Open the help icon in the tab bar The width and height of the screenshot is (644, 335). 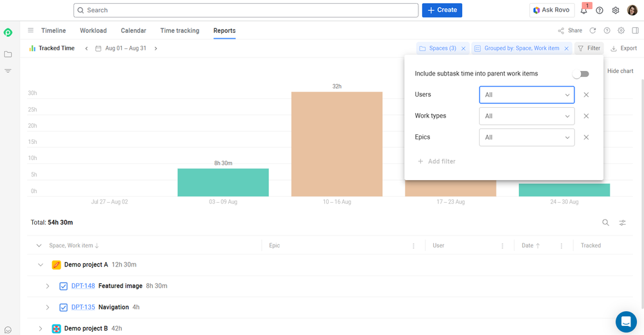607,30
